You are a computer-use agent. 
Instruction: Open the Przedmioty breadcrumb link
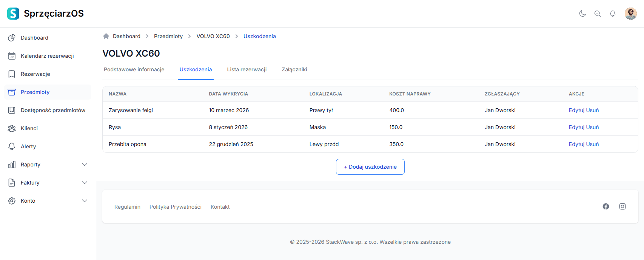pos(168,36)
